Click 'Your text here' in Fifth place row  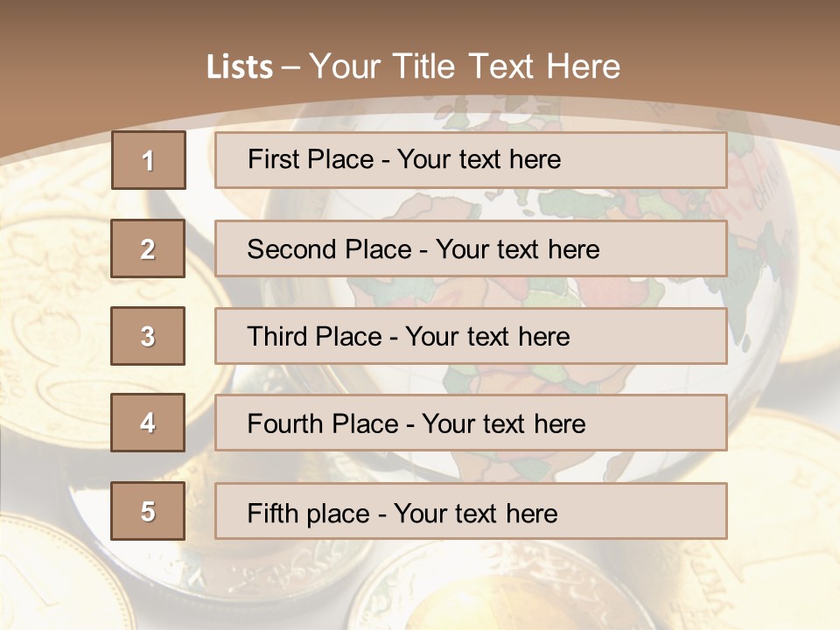pos(475,513)
